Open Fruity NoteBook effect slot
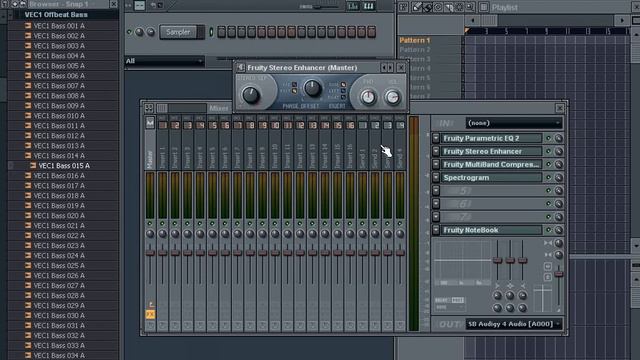Screen dimensions: 640x360 (491, 230)
